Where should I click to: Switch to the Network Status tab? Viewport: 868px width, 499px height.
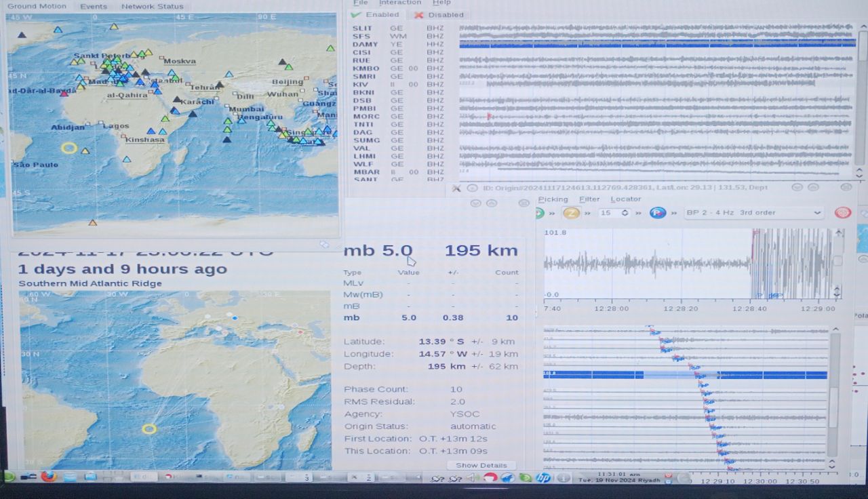(152, 6)
